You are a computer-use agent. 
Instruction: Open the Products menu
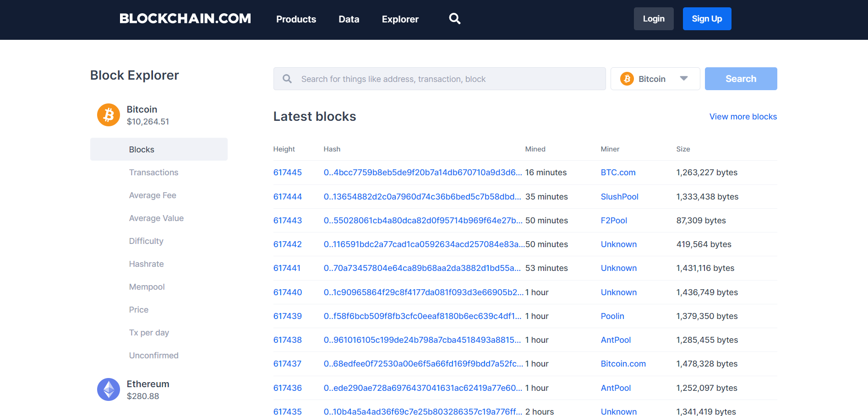coord(296,19)
